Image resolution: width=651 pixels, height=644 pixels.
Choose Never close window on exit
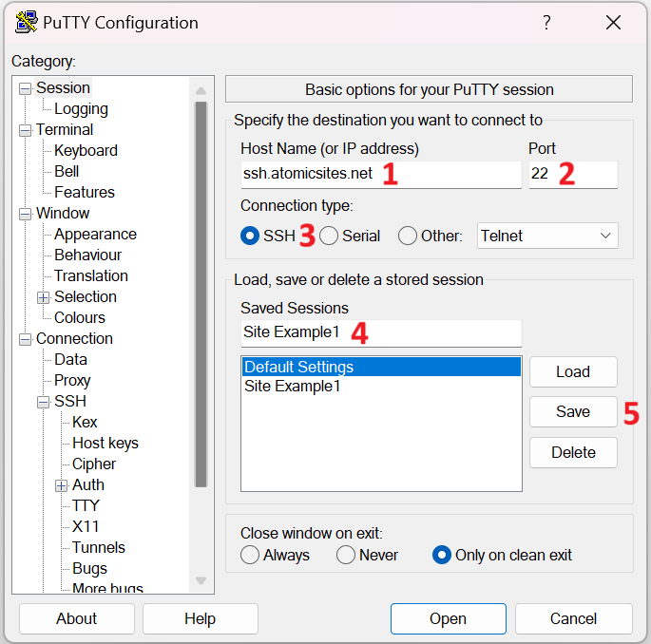point(346,555)
